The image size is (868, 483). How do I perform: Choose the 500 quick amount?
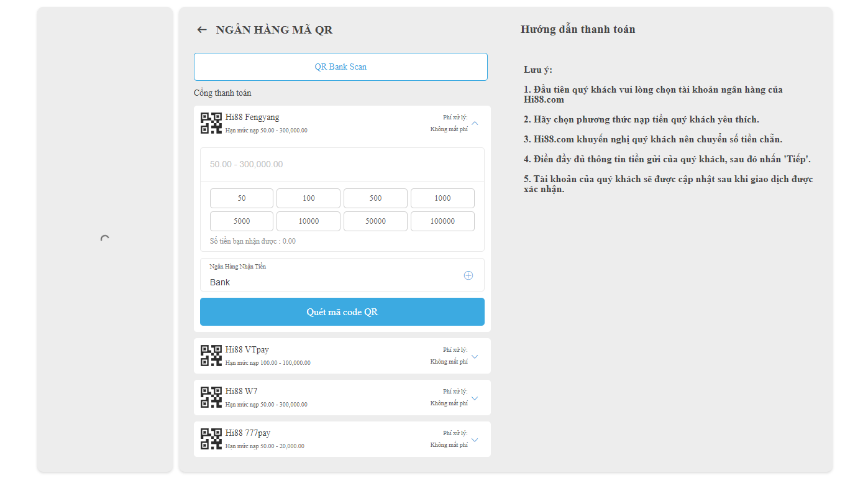(376, 198)
